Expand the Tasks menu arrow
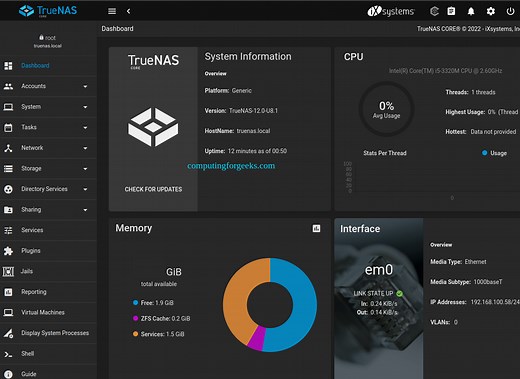 pos(85,128)
